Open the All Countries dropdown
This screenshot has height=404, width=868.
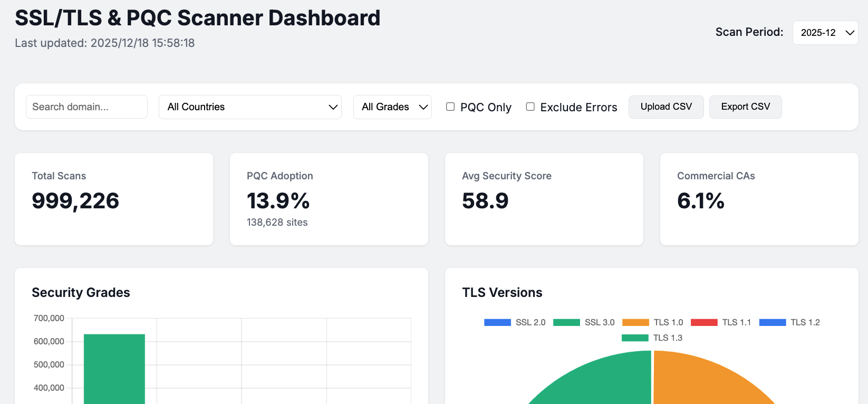250,107
